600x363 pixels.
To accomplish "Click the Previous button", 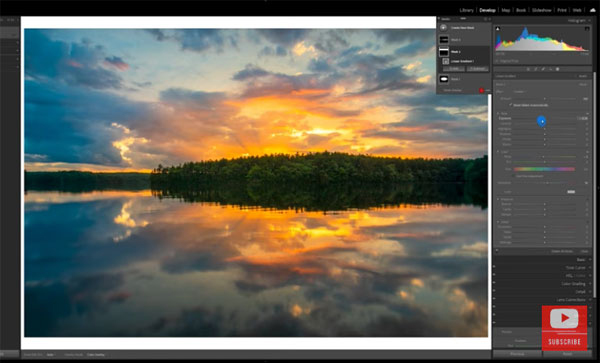I will pyautogui.click(x=517, y=354).
